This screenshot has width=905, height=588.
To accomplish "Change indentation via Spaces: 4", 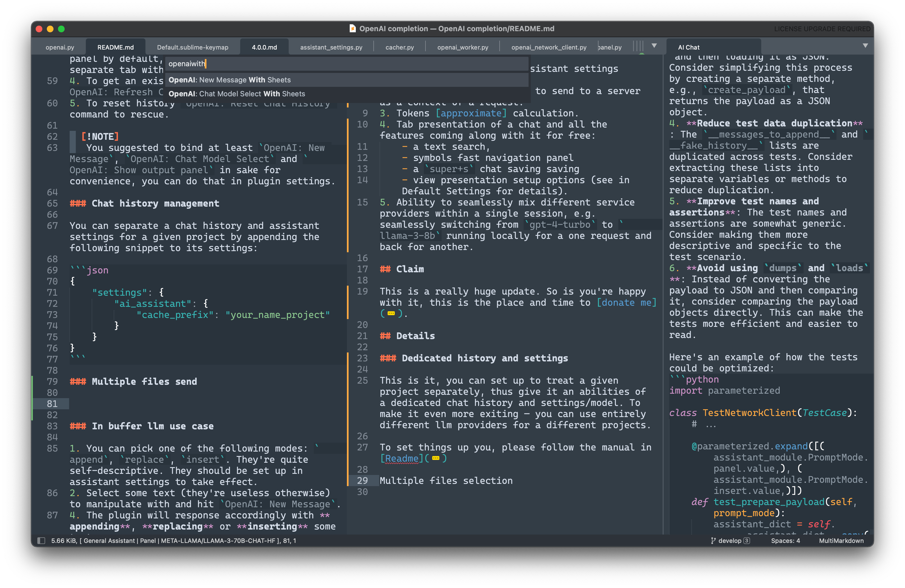I will click(785, 540).
